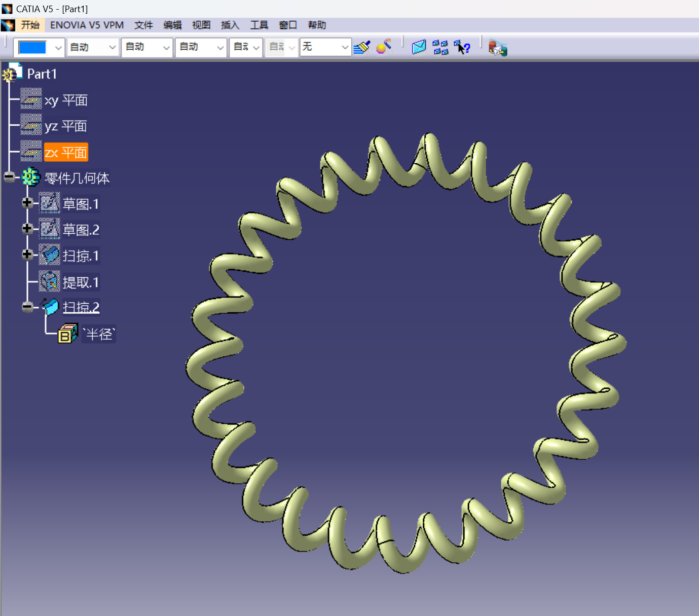Click the xy plane icon in tree
Screen dimensions: 699x616
[31, 99]
